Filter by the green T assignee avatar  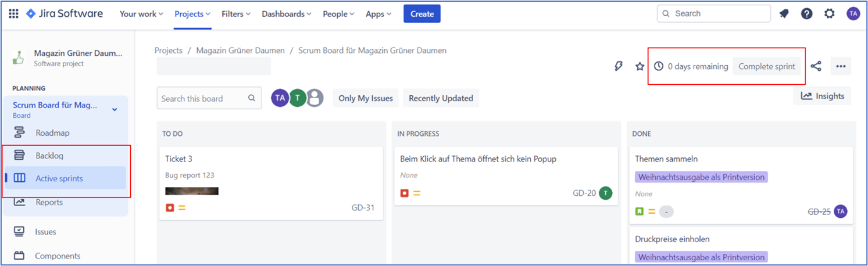(x=298, y=98)
